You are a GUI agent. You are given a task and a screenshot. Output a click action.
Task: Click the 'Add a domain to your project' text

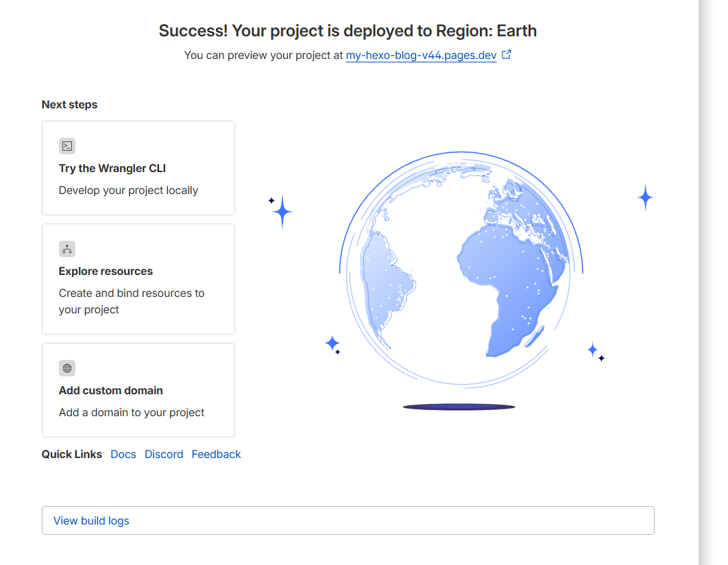tap(132, 412)
